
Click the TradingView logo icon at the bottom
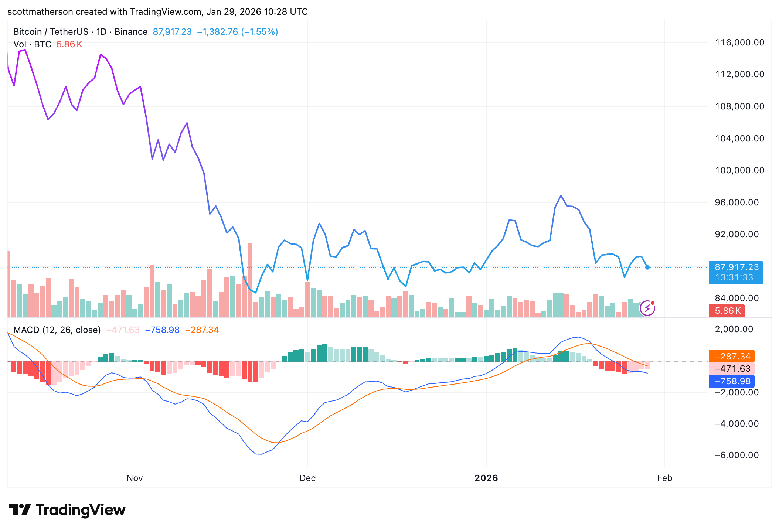19,510
